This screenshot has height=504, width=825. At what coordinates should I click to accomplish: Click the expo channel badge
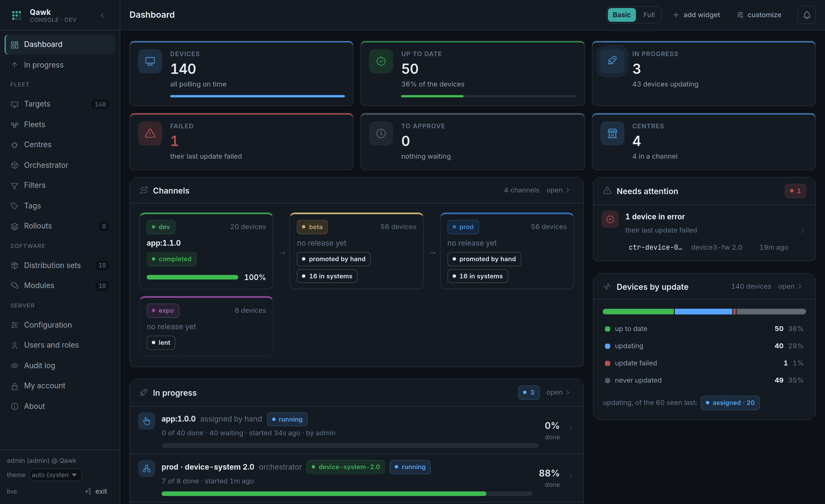coord(163,310)
